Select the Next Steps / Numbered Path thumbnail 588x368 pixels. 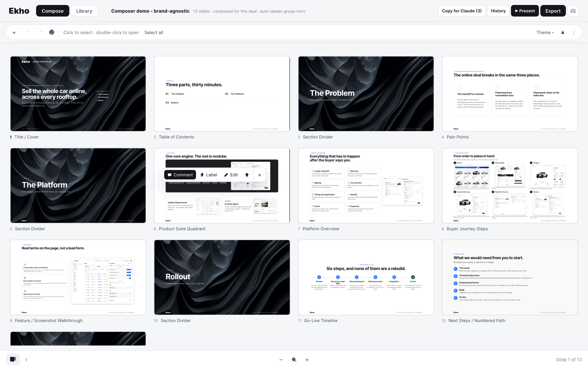point(510,277)
